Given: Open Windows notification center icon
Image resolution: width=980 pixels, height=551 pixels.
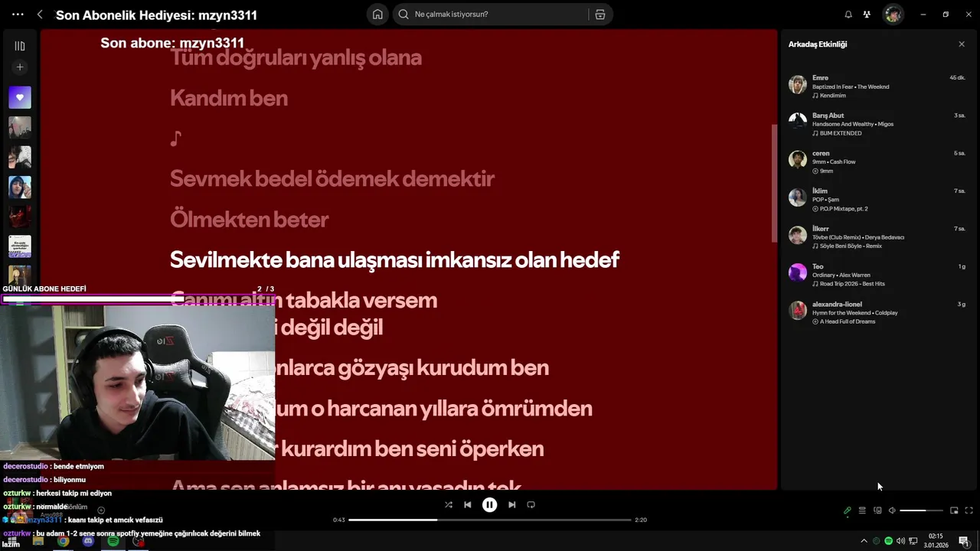Looking at the screenshot, I should pos(964,541).
